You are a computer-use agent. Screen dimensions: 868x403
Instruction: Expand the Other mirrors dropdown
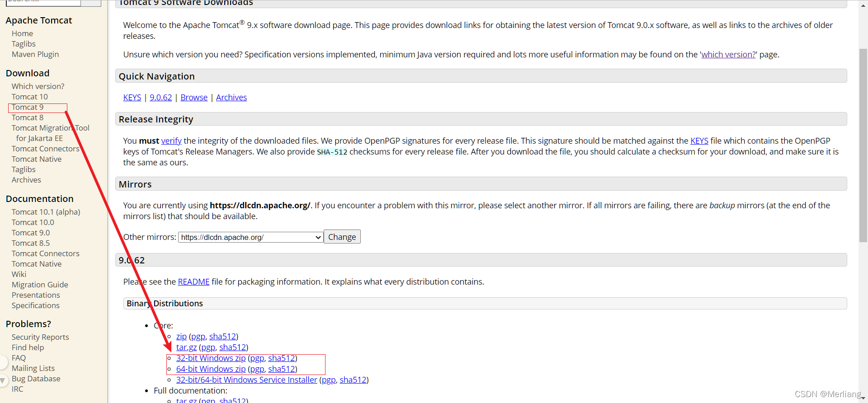251,237
